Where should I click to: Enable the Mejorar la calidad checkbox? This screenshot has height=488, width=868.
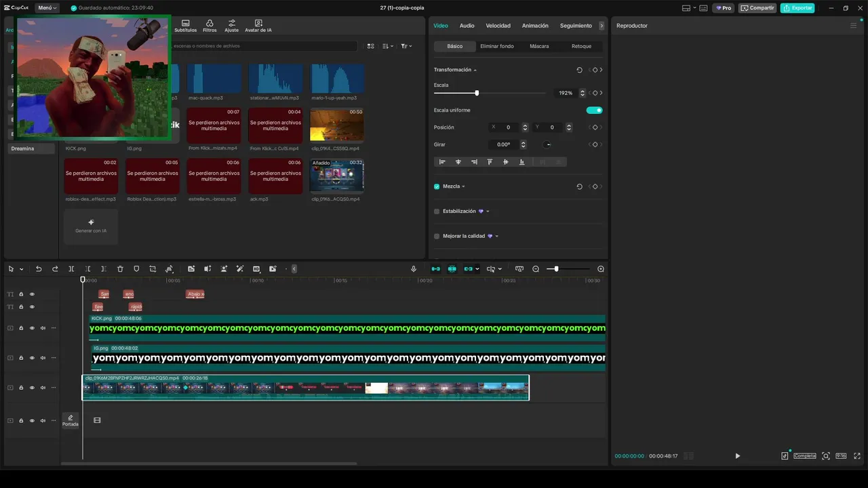pos(437,237)
